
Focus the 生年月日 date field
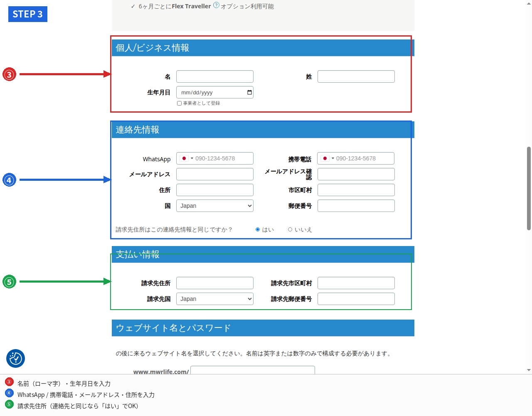215,92
